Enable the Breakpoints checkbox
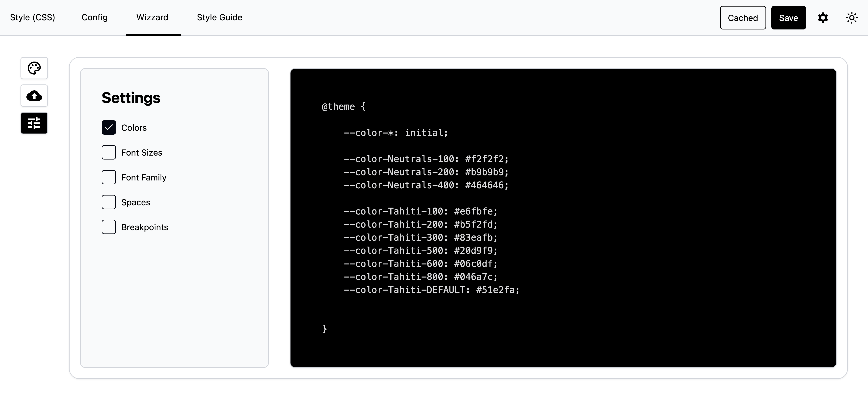 109,226
